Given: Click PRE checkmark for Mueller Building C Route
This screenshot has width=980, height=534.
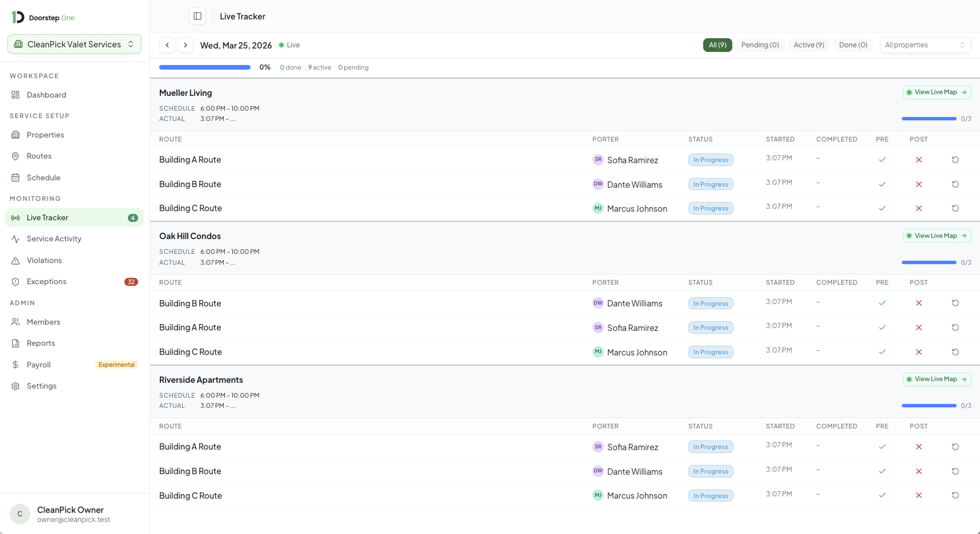Looking at the screenshot, I should [x=882, y=208].
